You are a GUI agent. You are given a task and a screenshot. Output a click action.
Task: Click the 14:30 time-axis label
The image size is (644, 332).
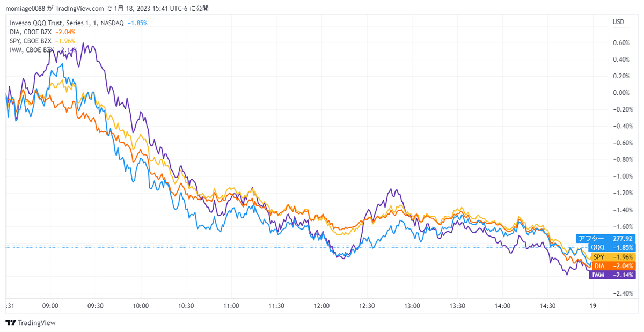coord(548,306)
